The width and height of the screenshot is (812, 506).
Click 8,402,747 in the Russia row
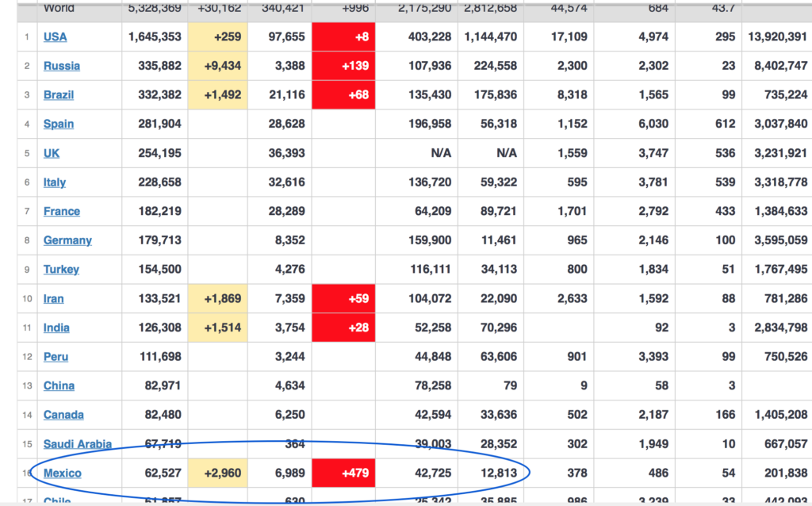coord(781,66)
